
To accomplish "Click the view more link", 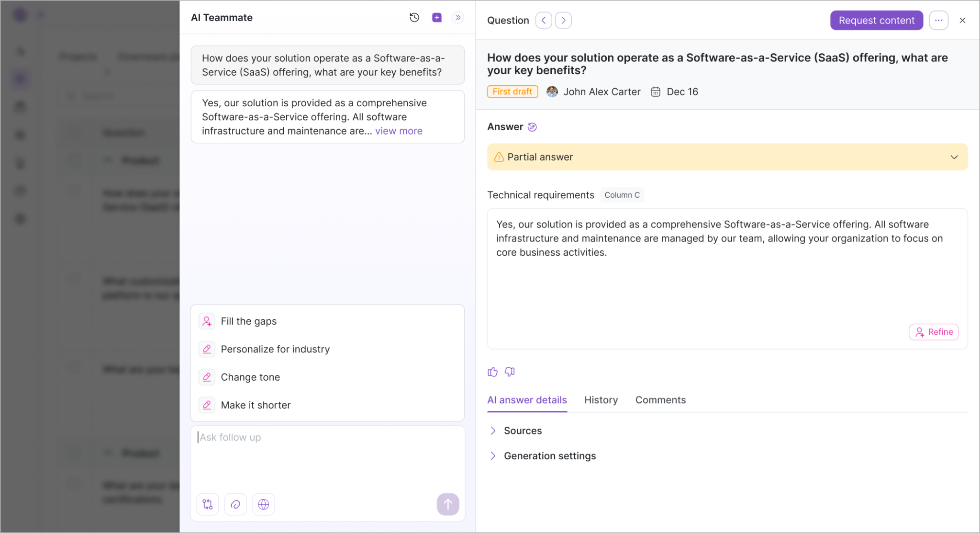I will [399, 131].
